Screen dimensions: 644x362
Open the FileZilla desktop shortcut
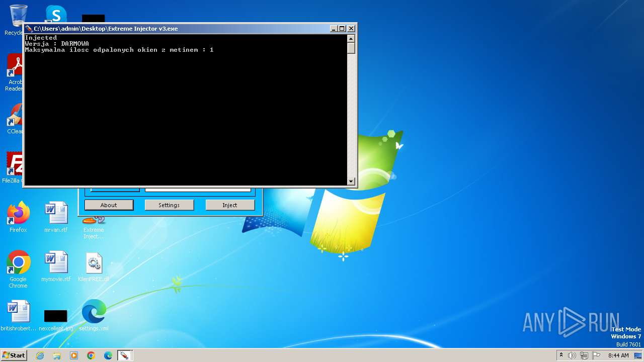[13, 167]
